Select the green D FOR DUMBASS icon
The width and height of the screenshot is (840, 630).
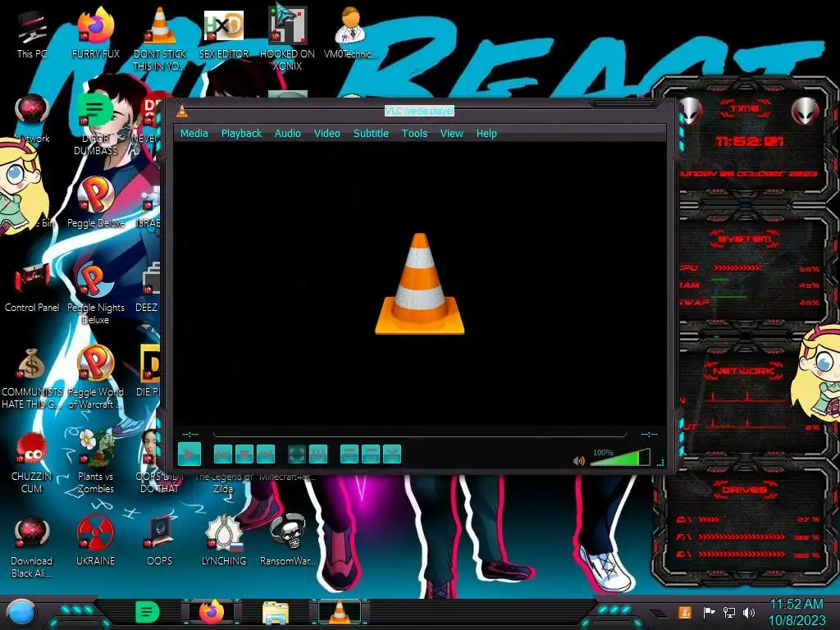pos(95,123)
